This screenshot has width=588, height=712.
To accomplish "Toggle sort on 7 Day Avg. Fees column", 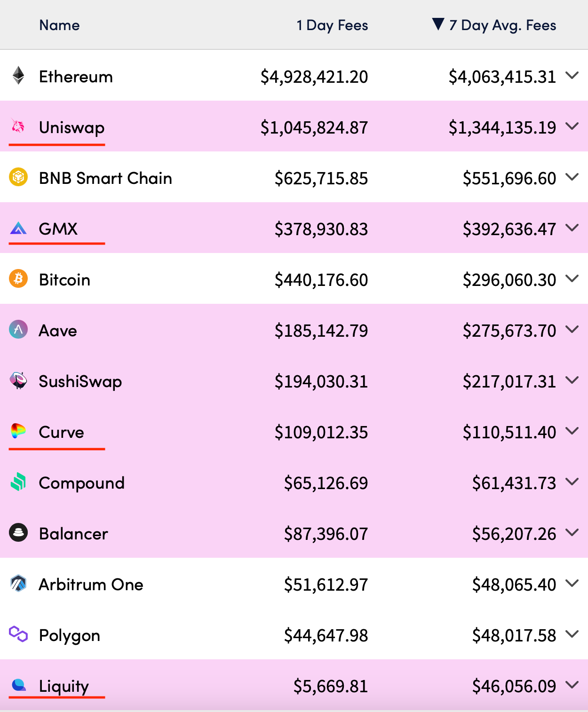I will point(494,25).
